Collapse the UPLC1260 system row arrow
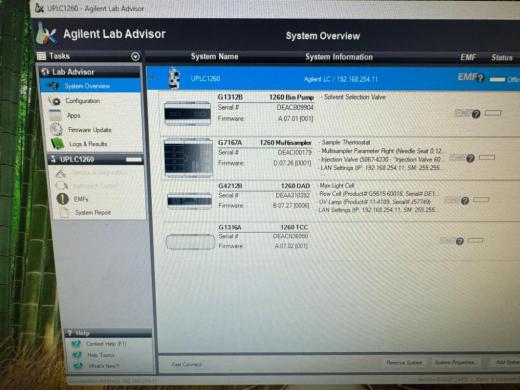520x390 pixels. click(154, 79)
